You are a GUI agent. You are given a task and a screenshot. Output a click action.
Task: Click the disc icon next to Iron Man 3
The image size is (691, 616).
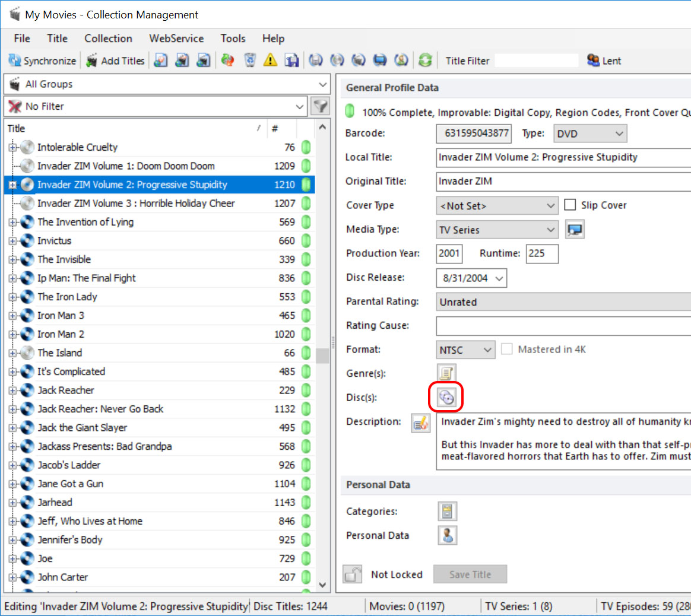coord(27,316)
